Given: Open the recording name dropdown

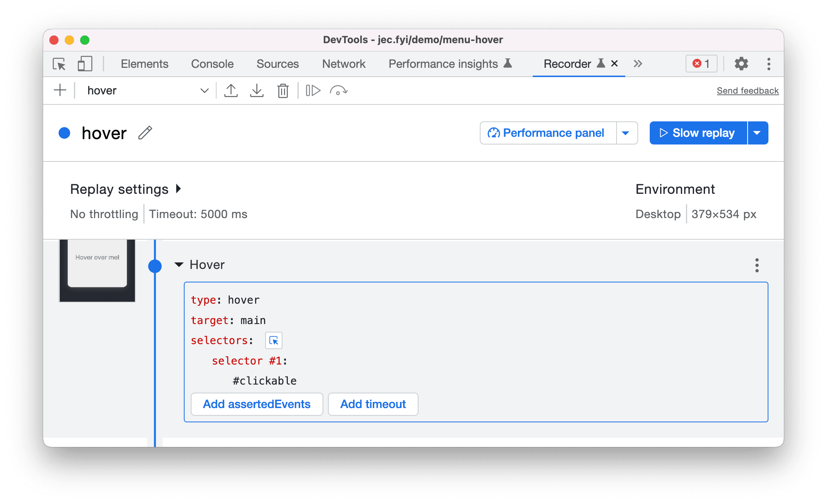Looking at the screenshot, I should [x=204, y=90].
